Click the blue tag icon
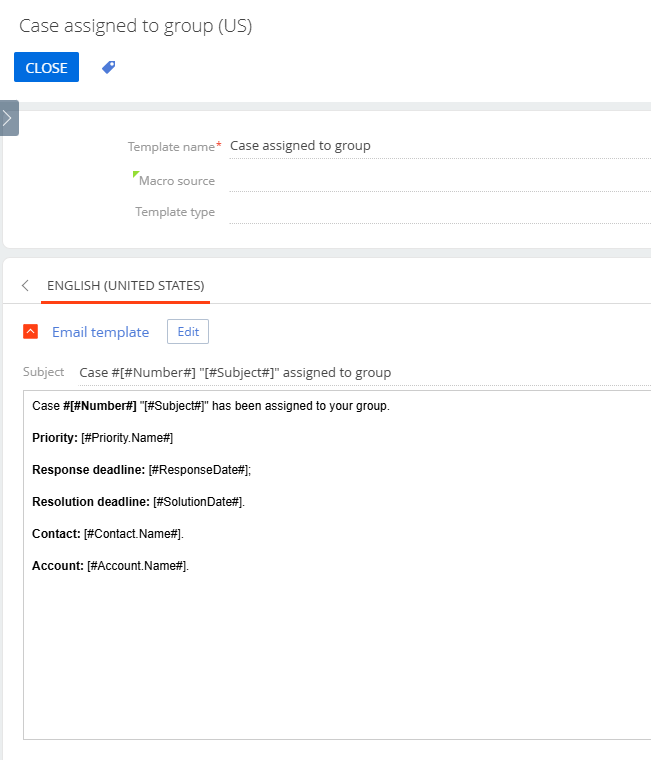 (x=109, y=67)
